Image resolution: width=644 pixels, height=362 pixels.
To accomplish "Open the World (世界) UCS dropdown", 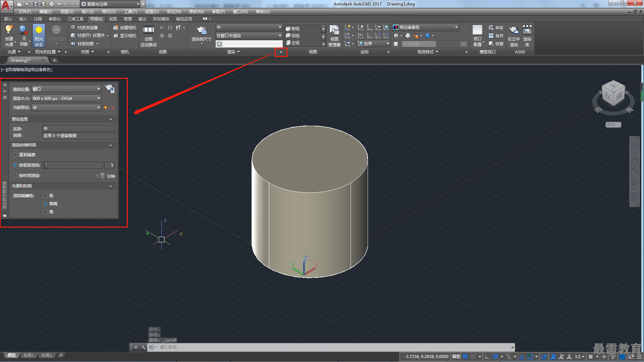I will pyautogui.click(x=373, y=44).
